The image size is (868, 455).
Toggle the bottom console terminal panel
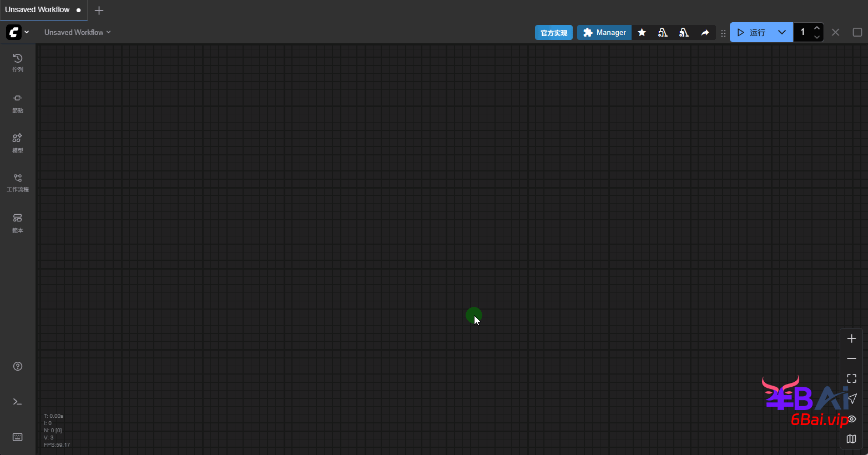pyautogui.click(x=18, y=402)
